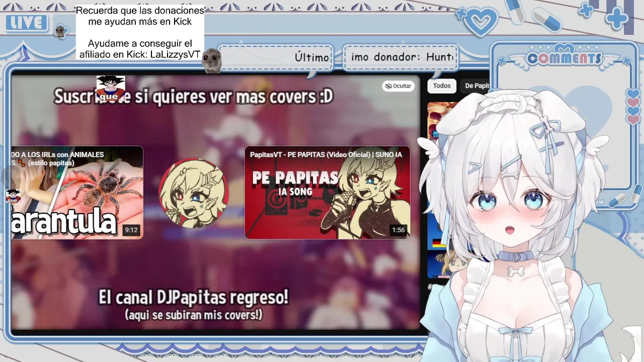Click the Ocultar button on end screen
Screen dimensions: 644x362
click(398, 86)
